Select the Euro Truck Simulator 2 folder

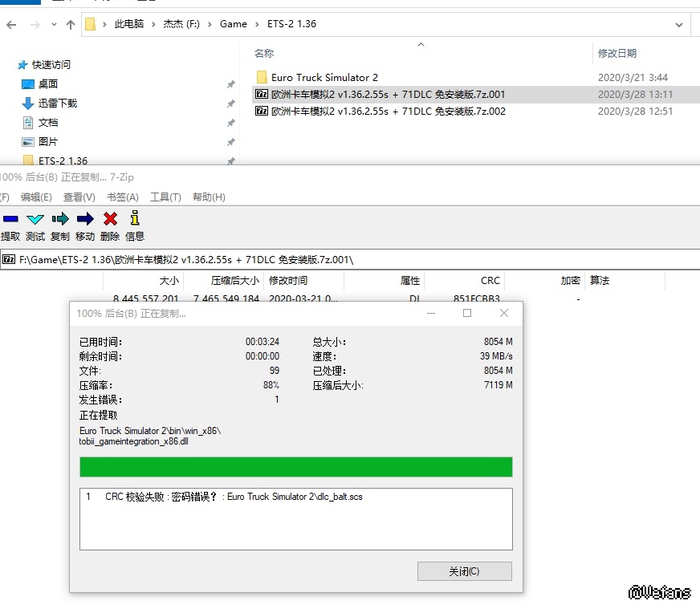click(x=324, y=78)
